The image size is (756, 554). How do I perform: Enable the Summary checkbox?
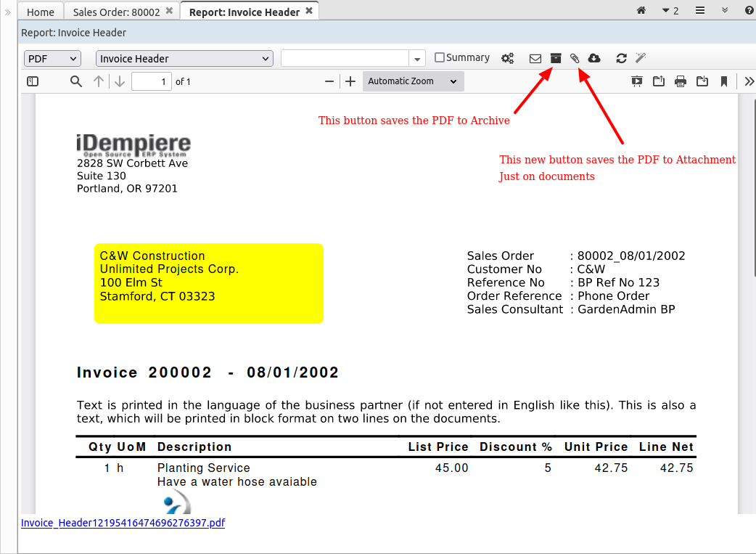point(439,57)
